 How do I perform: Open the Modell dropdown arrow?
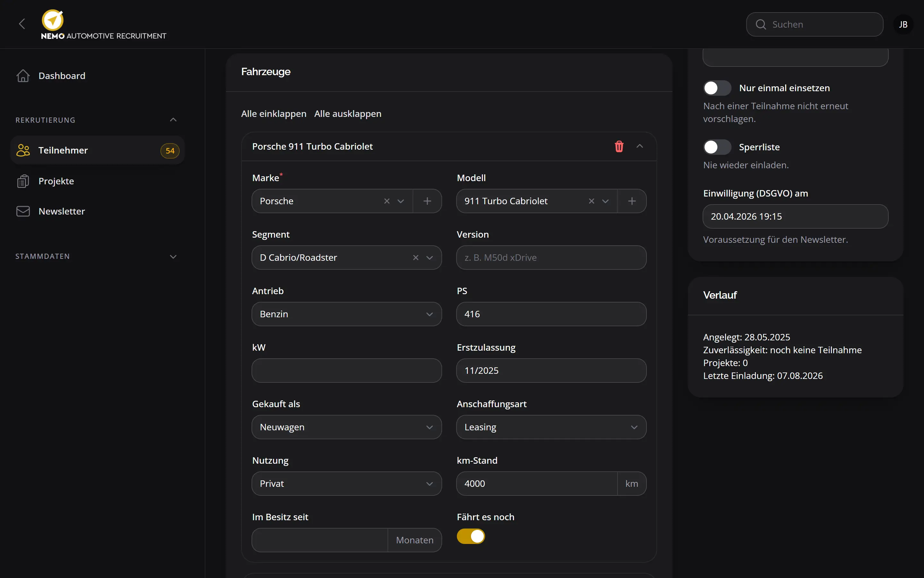[x=605, y=201]
